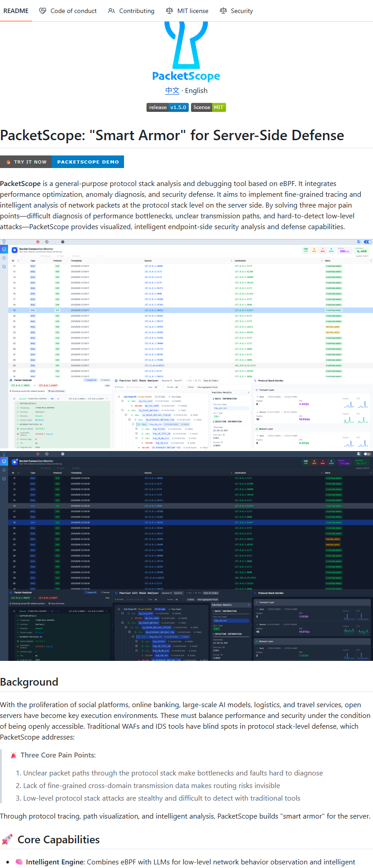Image resolution: width=373 pixels, height=868 pixels.
Task: Click the heart icon beside Code of conduct
Action: point(43,11)
